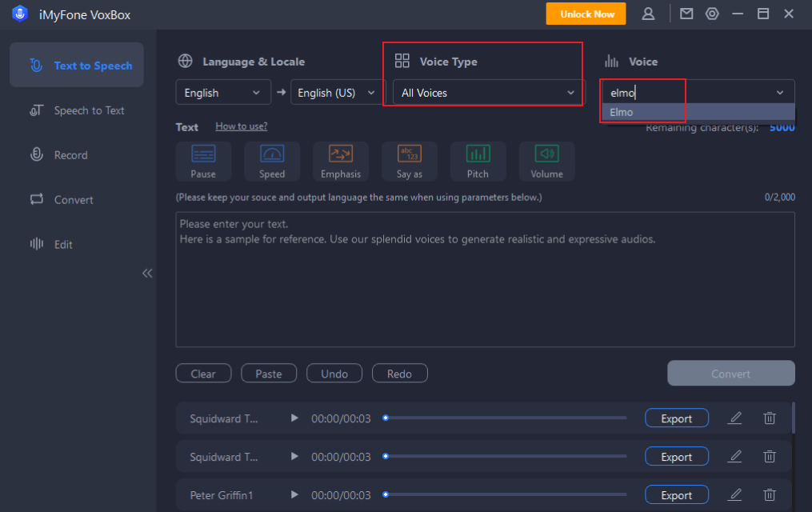The width and height of the screenshot is (812, 512).
Task: Open the Edit section
Action: pyautogui.click(x=77, y=244)
